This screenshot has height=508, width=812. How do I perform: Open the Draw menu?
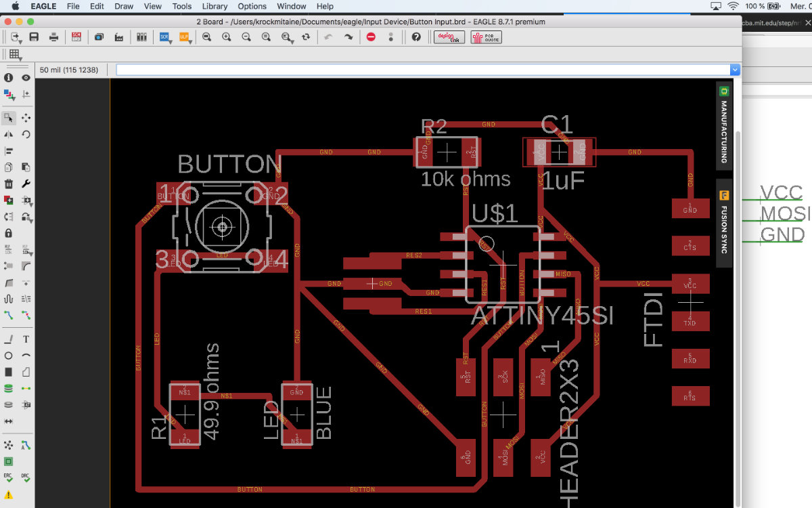(x=124, y=6)
